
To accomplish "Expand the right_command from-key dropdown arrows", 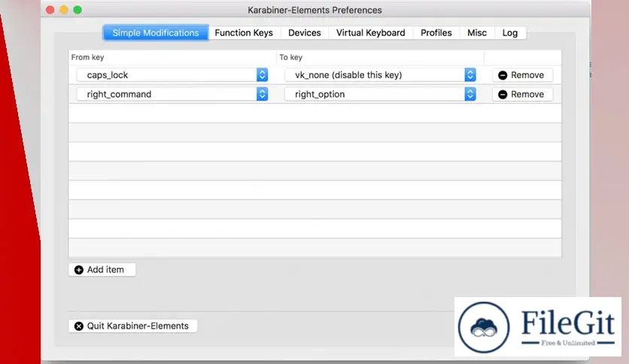I will tap(262, 94).
